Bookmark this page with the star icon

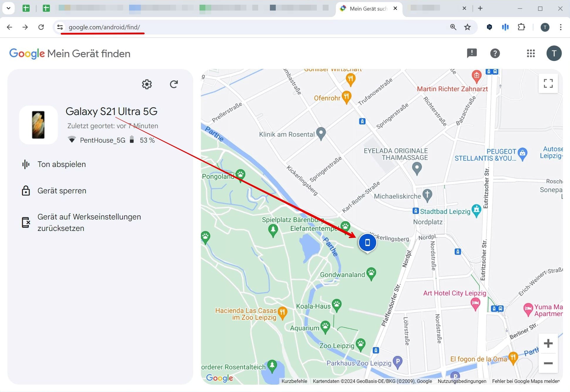click(x=467, y=27)
